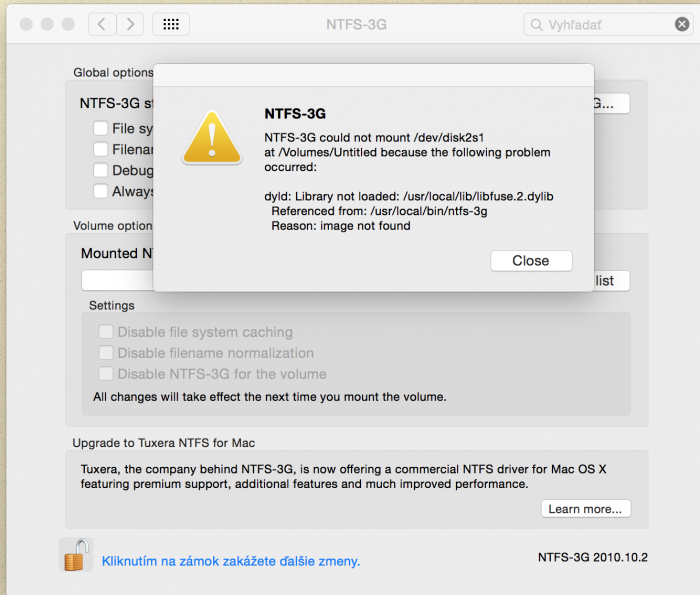Click 'Referenced from: /usr/local/bin/ntfs-3g' line
This screenshot has height=595, width=700.
coord(379,211)
